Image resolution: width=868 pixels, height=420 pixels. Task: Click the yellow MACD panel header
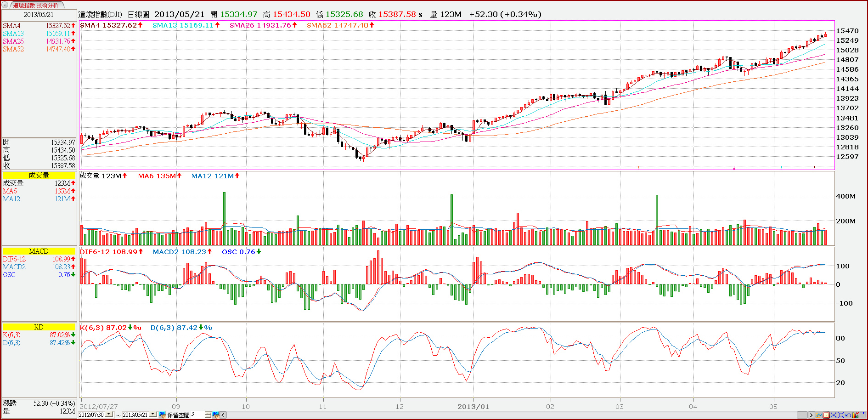[x=39, y=251]
